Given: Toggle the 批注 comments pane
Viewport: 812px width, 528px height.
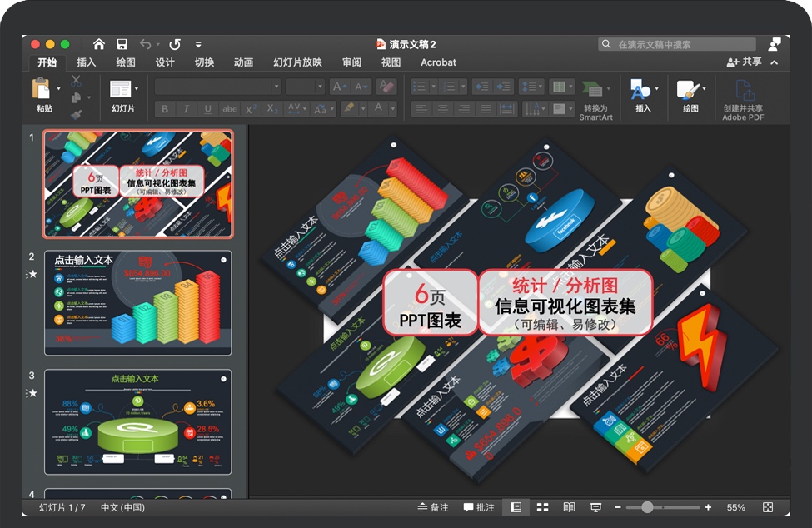Looking at the screenshot, I should point(479,507).
